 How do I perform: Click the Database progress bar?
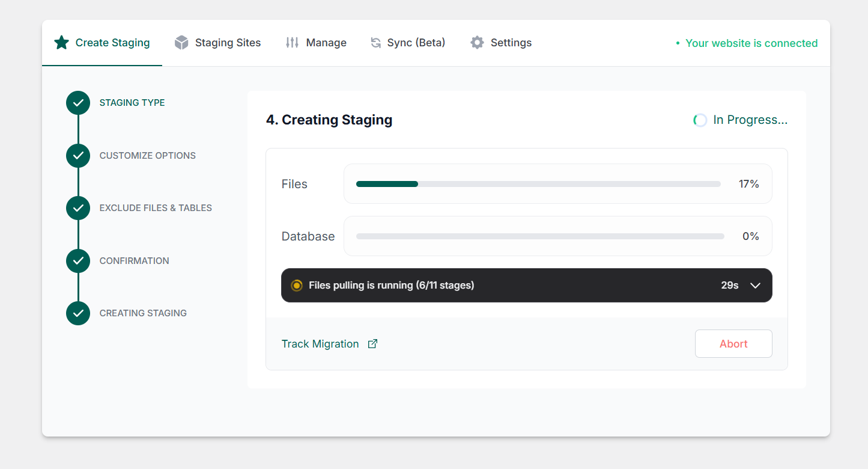tap(540, 236)
